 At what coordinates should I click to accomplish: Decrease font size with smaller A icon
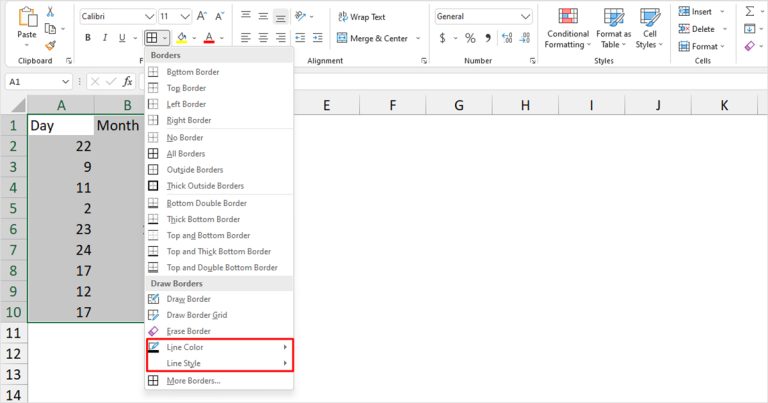pyautogui.click(x=219, y=16)
